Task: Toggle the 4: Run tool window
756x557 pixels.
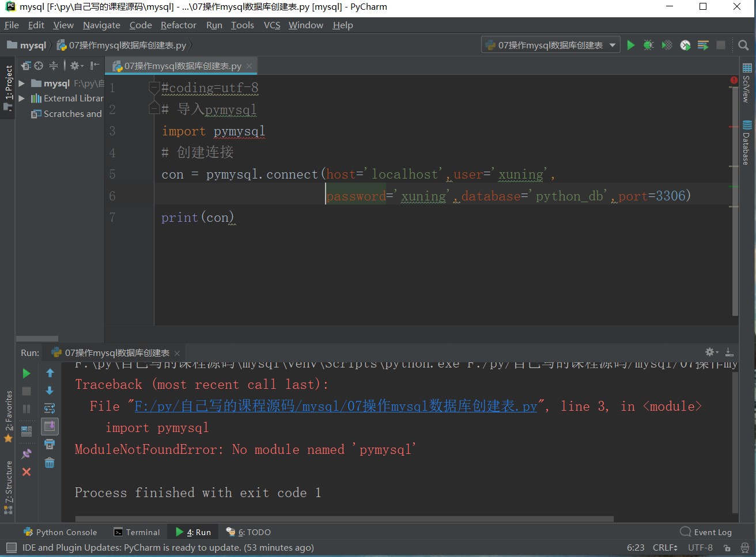Action: (x=194, y=532)
